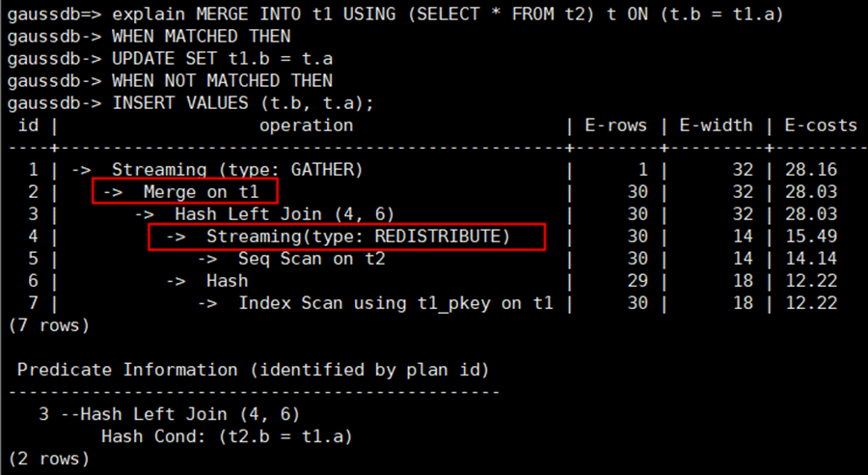Click the "Hash Cond: (t2.b = t1.a)" line
Viewport: 868px width, 475px height.
(227, 435)
